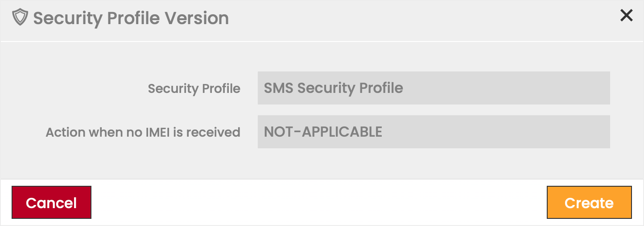Click the word 'Version' in the header
The width and height of the screenshot is (644, 226).
pos(197,18)
